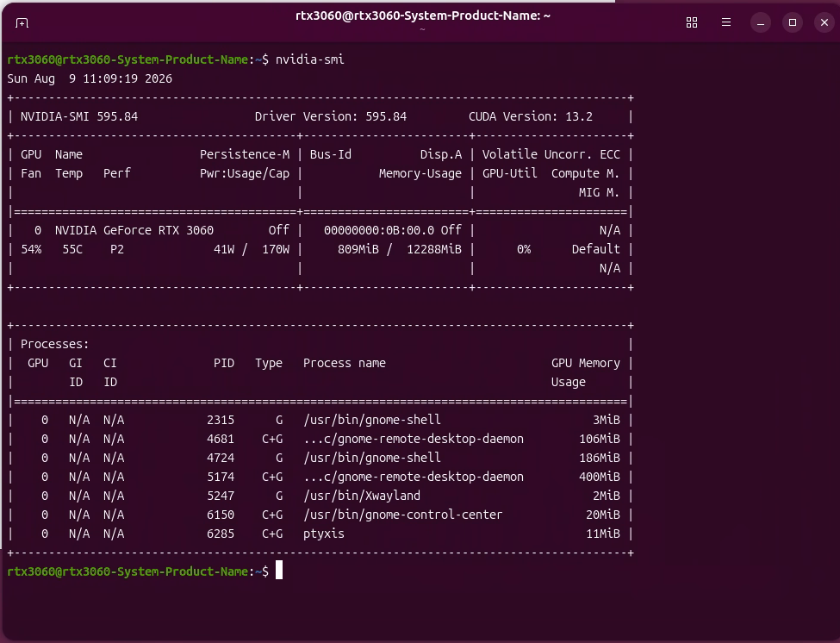Click the terminal cursor at the bottom prompt
840x643 pixels.
tap(279, 570)
